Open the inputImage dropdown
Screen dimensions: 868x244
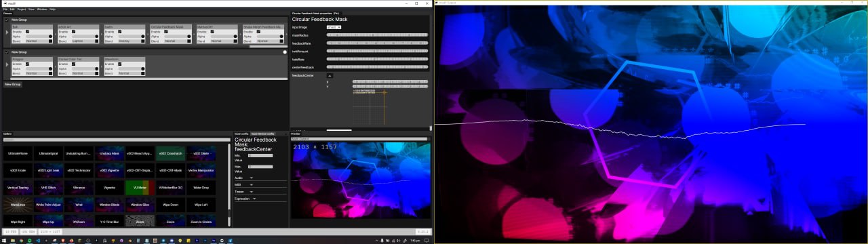334,27
